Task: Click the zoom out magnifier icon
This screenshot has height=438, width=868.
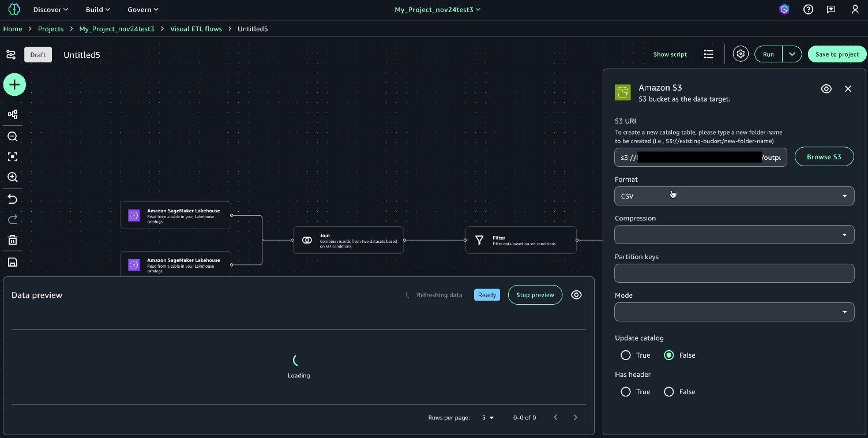Action: pos(13,137)
